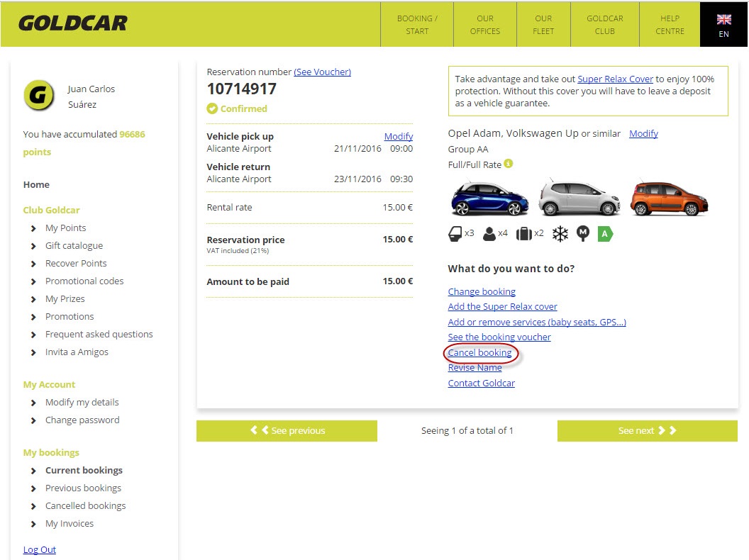Click the Full/Full Rate info icon
The image size is (749, 560).
(x=509, y=163)
